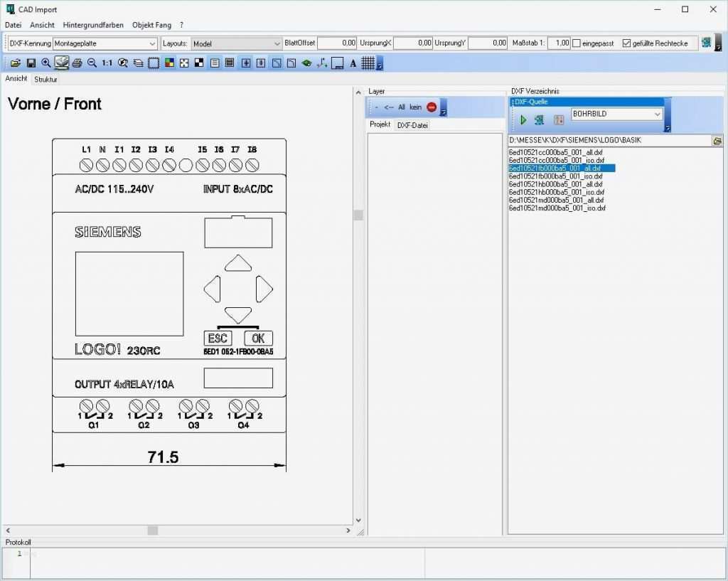Screen dimensions: 728x581
Task: Open the Objekt Fang menu
Action: [152, 25]
